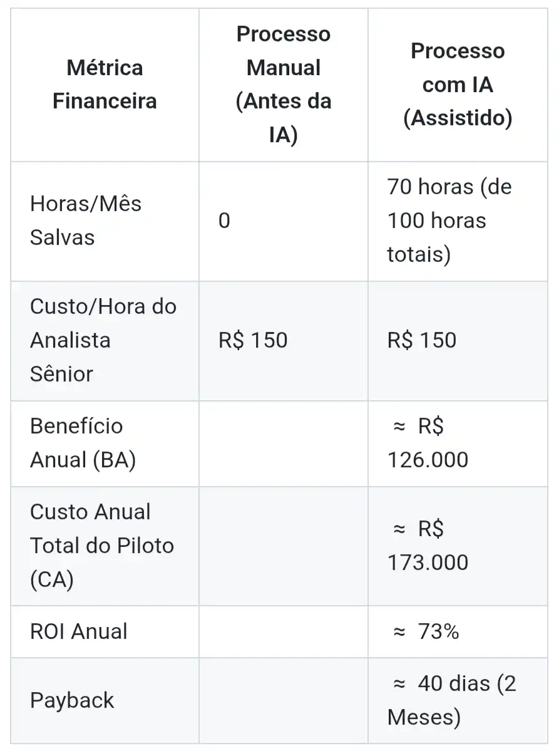Click the "≈ R$ 173.000" value cell
This screenshot has width=559, height=756.
pyautogui.click(x=428, y=546)
